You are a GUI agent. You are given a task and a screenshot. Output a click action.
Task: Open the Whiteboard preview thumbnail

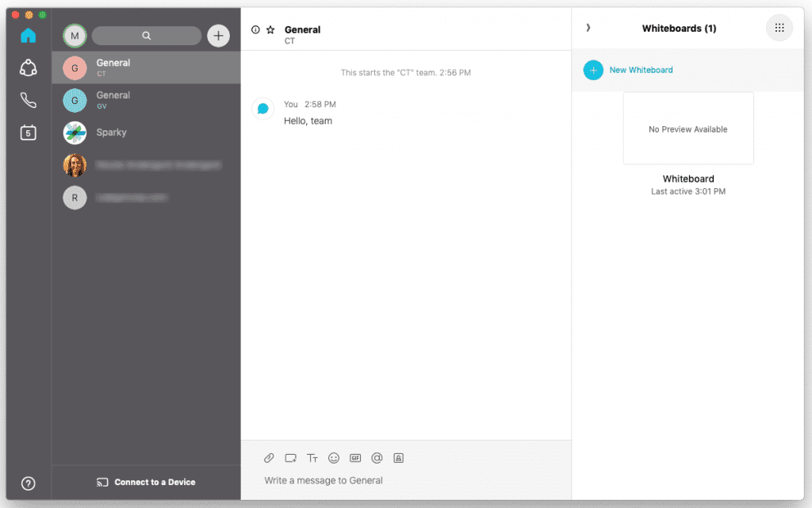point(688,129)
